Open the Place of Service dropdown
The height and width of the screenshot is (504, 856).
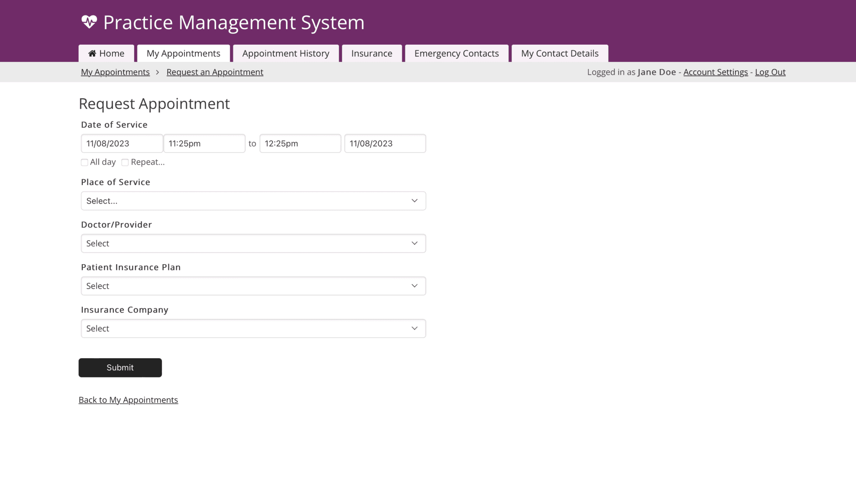(253, 201)
